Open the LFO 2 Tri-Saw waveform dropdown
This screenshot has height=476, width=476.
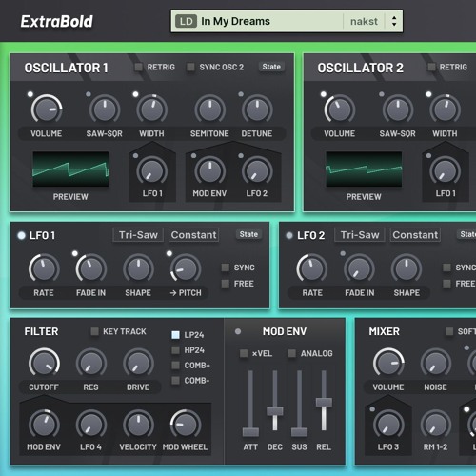(360, 235)
